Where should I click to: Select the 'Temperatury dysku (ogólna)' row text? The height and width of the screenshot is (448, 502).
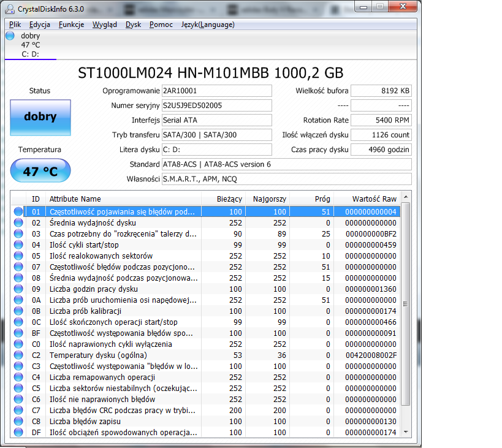[98, 355]
